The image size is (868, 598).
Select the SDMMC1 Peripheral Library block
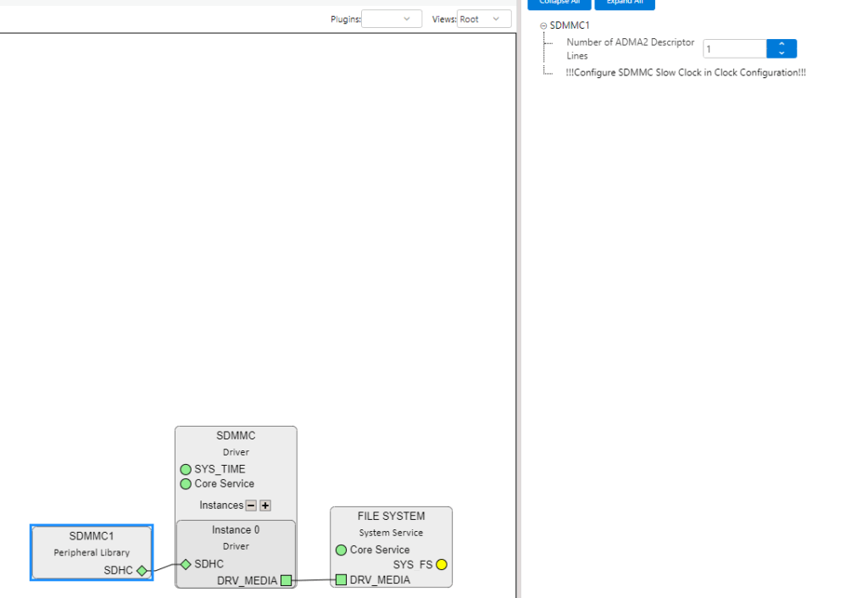coord(92,543)
